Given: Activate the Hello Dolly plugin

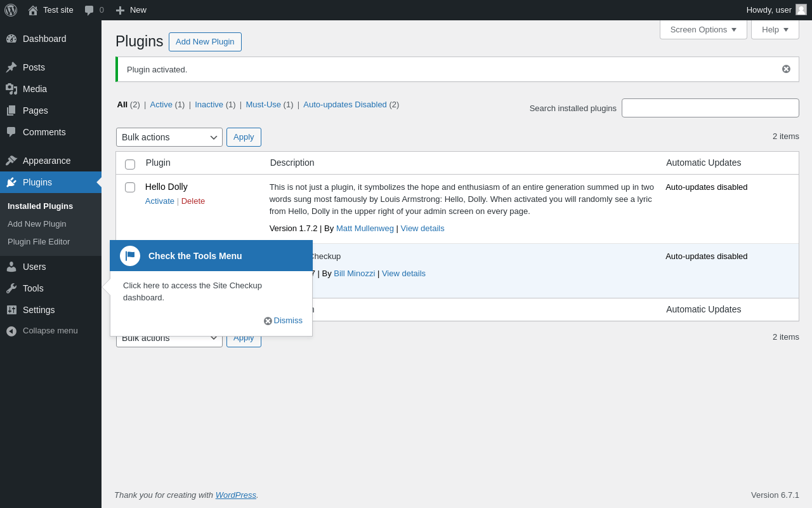Looking at the screenshot, I should click(x=160, y=201).
